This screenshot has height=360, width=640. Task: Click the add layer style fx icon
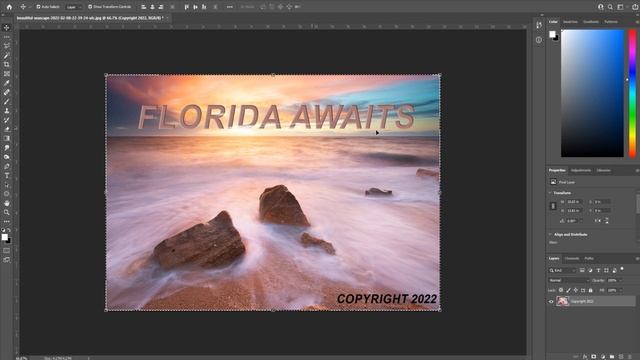(x=584, y=357)
